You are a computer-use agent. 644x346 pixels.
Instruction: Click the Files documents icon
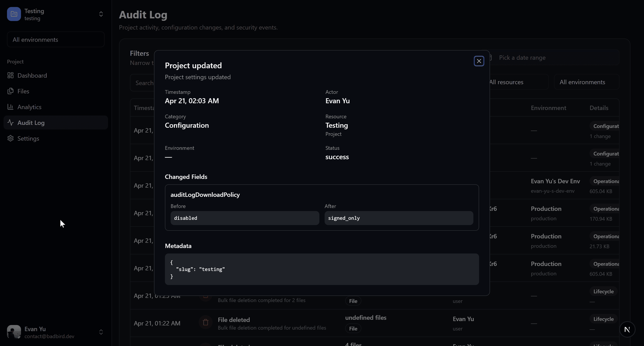pyautogui.click(x=10, y=91)
